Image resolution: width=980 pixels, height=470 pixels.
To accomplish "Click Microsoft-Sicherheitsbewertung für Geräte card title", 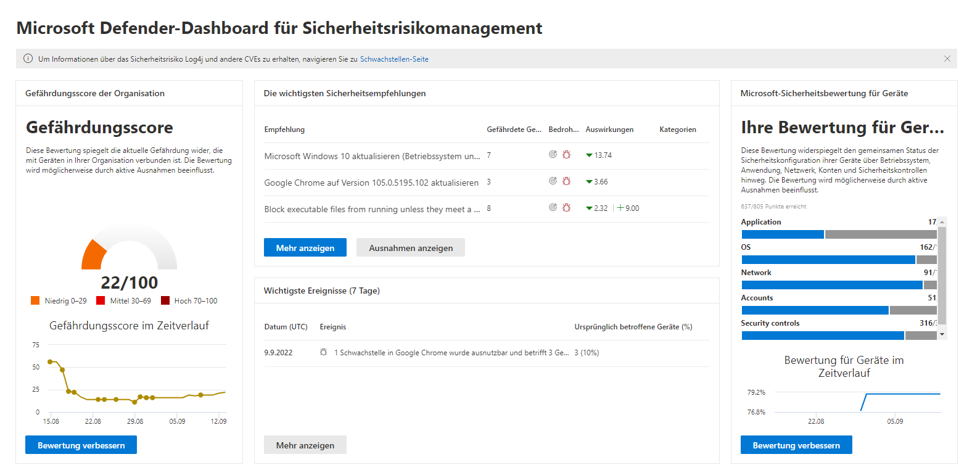I will [824, 93].
